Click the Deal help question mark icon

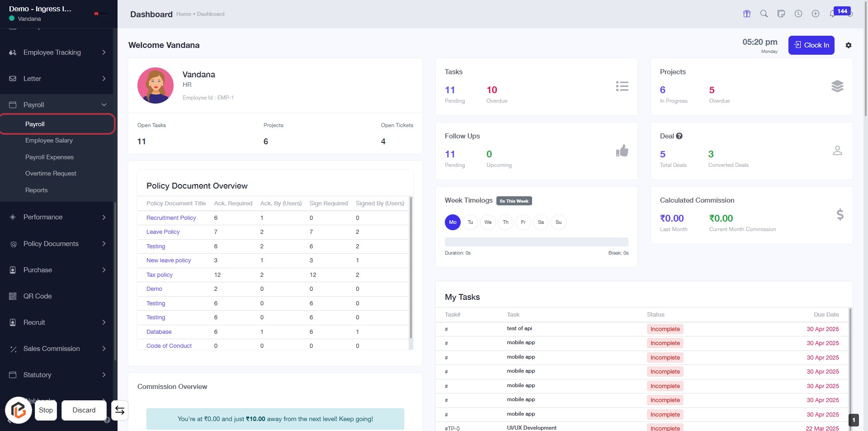point(679,136)
